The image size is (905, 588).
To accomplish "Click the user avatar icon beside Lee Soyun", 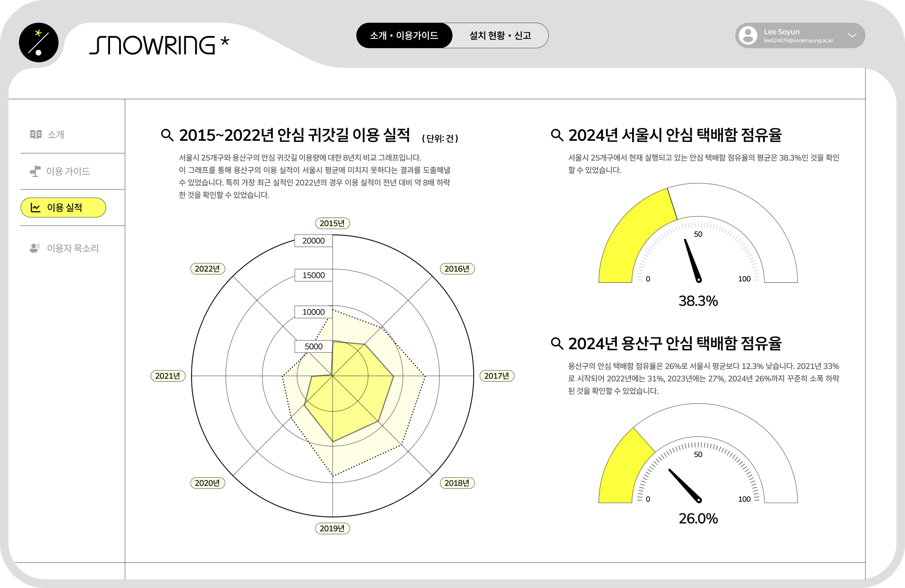I will [x=748, y=35].
